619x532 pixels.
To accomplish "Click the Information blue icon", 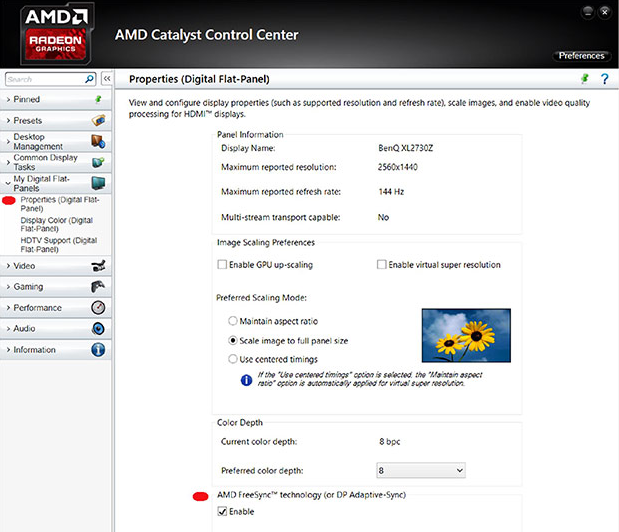I will coord(98,350).
